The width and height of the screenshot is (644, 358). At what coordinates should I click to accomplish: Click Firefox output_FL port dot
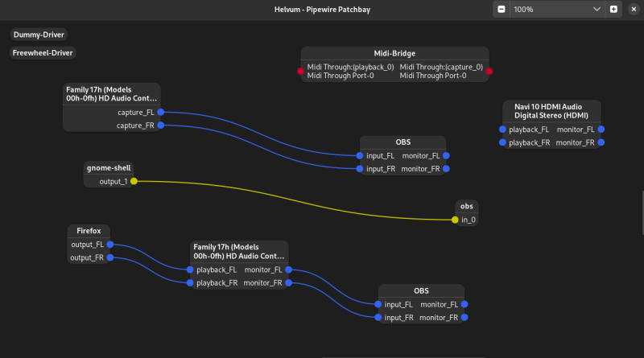110,245
